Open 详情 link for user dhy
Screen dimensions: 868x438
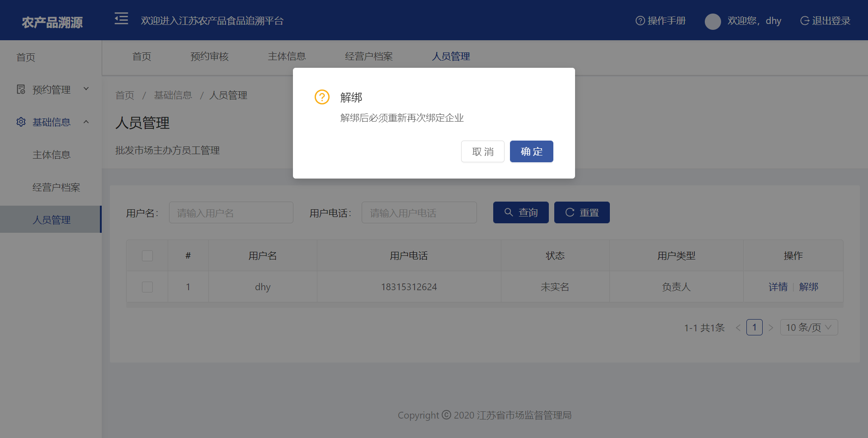click(778, 287)
